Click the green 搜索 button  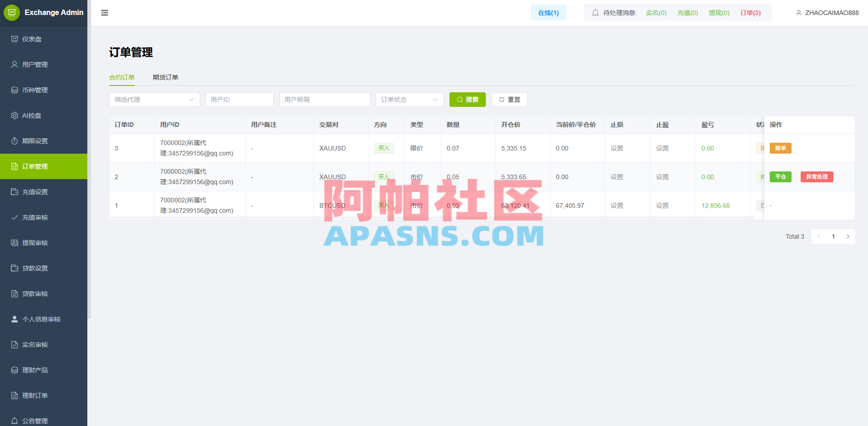coord(468,100)
